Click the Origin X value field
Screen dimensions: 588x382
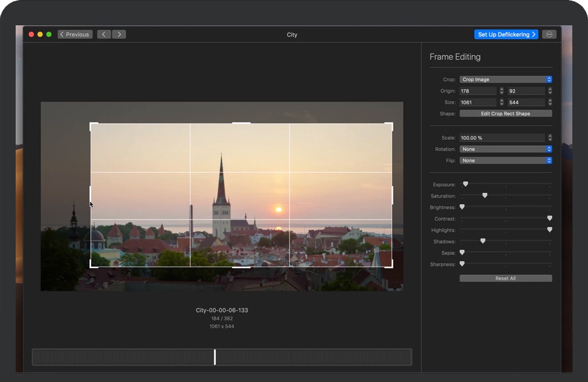click(x=477, y=91)
